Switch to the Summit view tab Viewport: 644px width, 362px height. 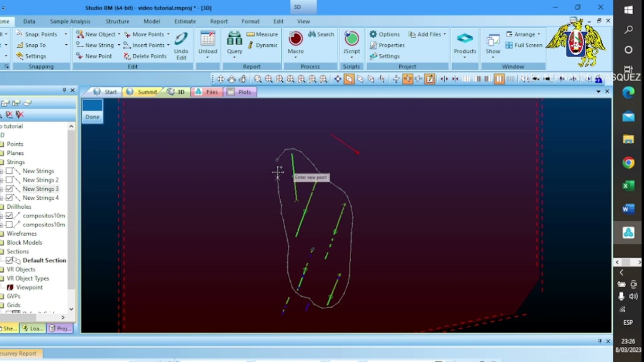coord(142,92)
